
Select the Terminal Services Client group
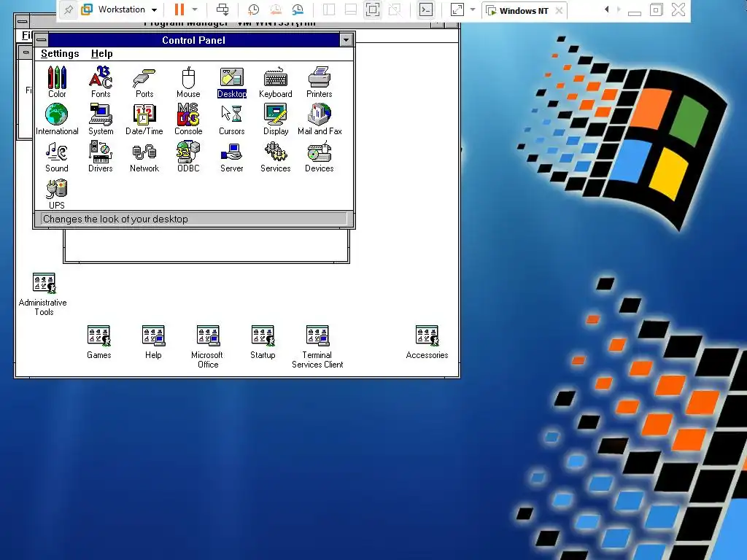(x=317, y=346)
